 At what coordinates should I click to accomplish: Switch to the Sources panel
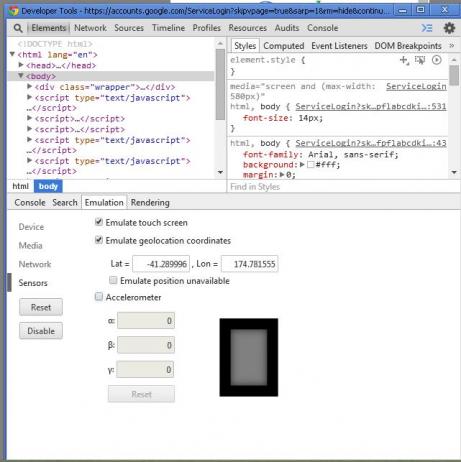tap(129, 28)
